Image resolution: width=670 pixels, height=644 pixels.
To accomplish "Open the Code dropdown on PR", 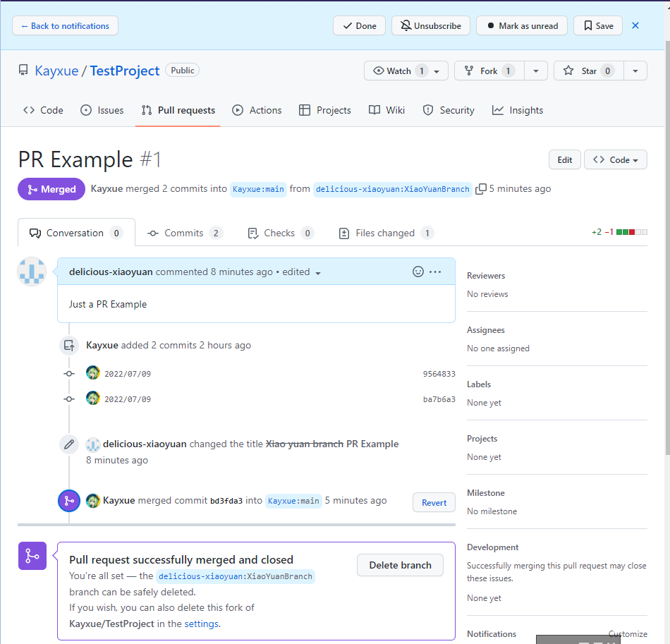I will click(x=615, y=159).
